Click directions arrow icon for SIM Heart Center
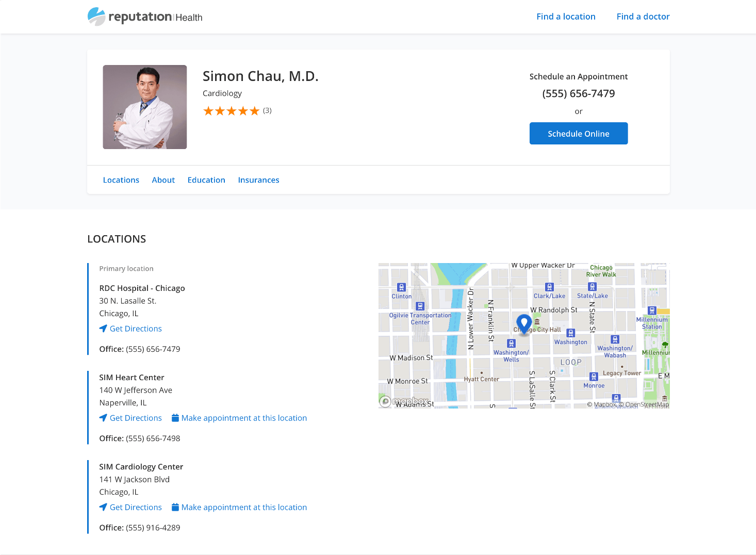Screen dimensions: 756x555 click(103, 418)
